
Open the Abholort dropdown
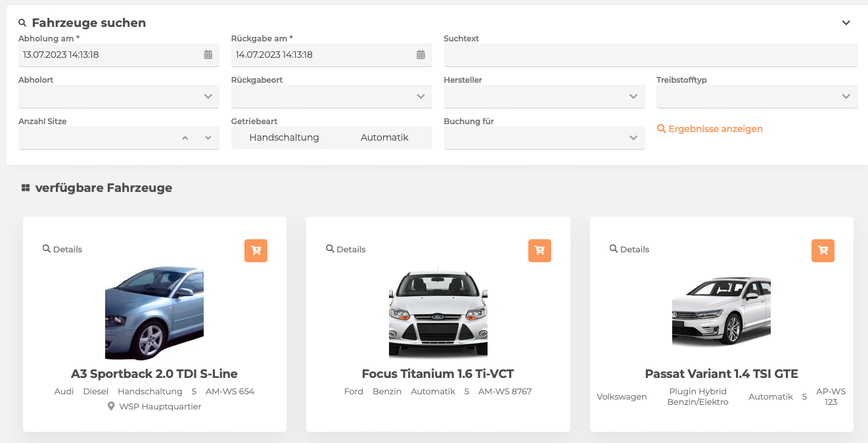[x=119, y=97]
